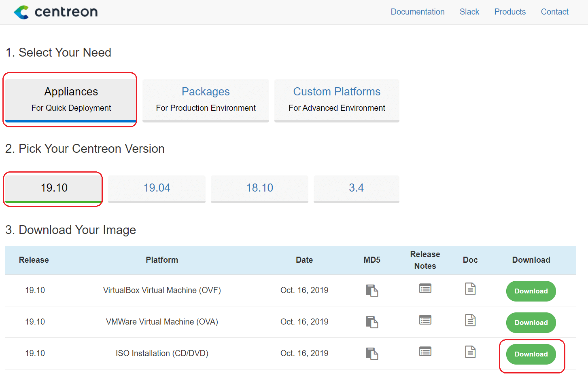
Task: Copy MD5 for VirtualBox OVF row
Action: pos(372,291)
